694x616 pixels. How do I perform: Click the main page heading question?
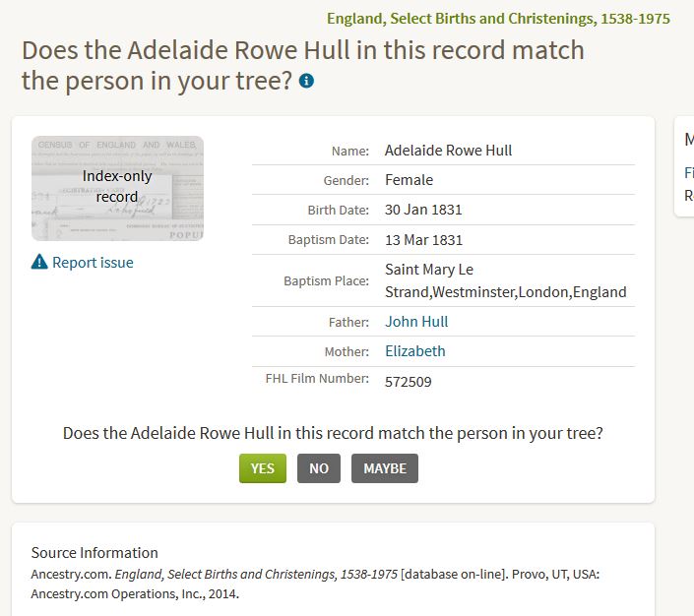tap(302, 65)
